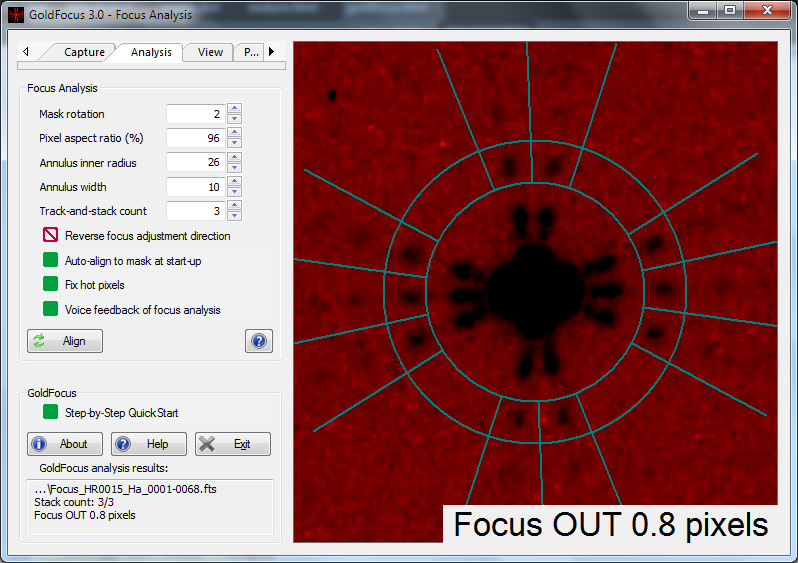
Task: Open the truncated P... tab
Action: [251, 52]
